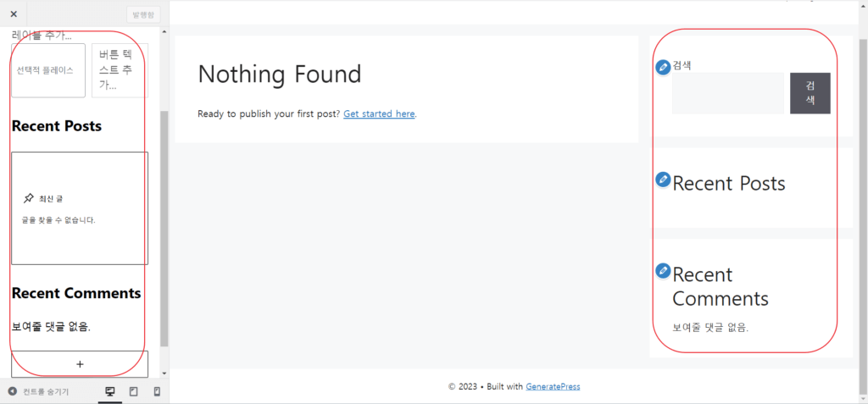Click the pencil edit shortcut beside Recent Comments widget

(x=664, y=271)
